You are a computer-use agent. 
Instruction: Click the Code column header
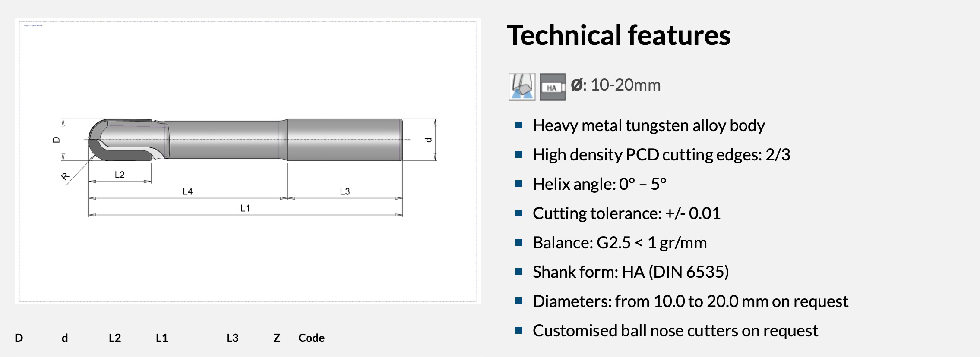pos(311,338)
